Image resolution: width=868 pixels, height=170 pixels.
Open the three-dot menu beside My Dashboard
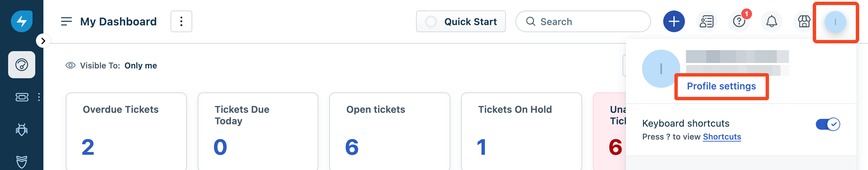click(x=181, y=21)
